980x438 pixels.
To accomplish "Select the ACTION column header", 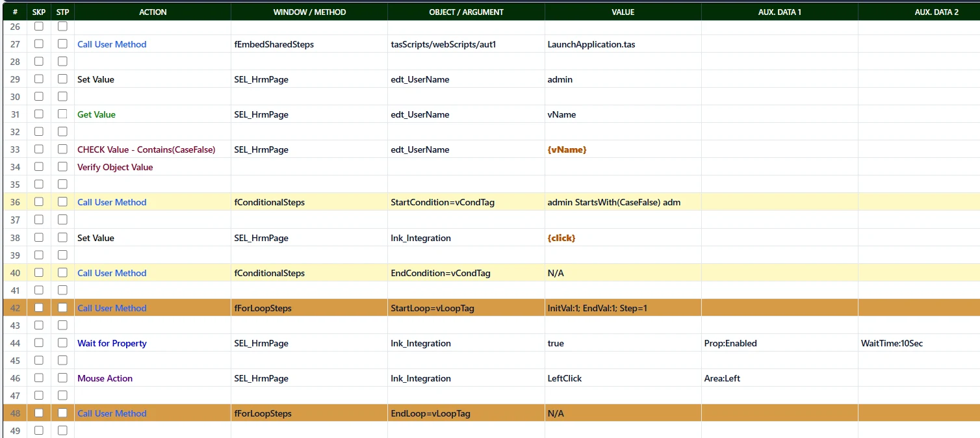I will tap(153, 12).
